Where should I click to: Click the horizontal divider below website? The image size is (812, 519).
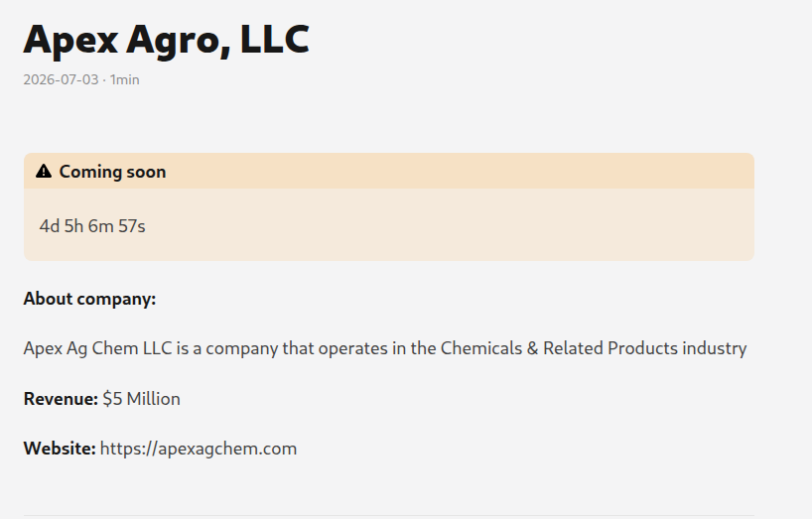[x=389, y=515]
